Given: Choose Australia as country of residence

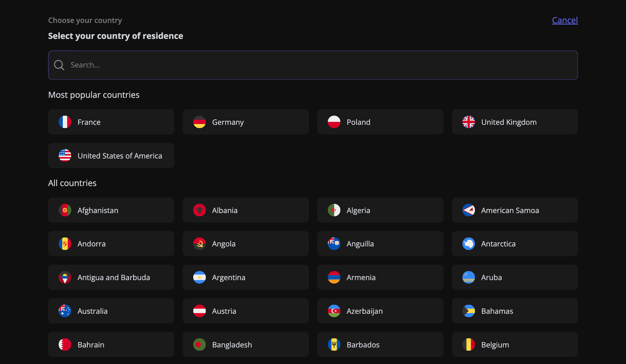Looking at the screenshot, I should pos(111,311).
